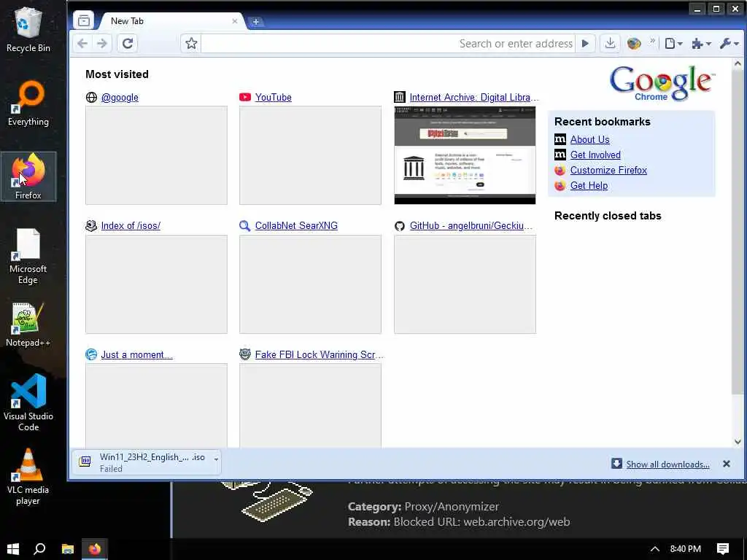
Task: Click the YouTube blank thumbnail
Action: pos(310,155)
